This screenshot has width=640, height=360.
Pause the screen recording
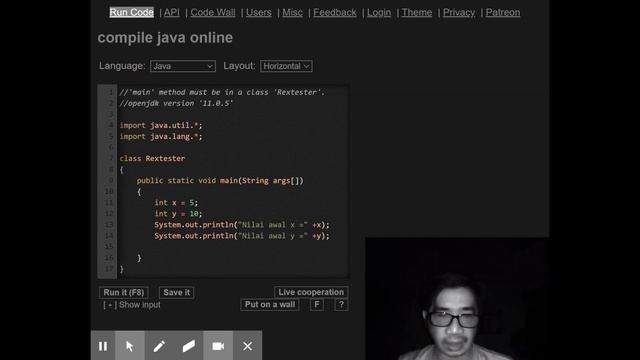(103, 346)
